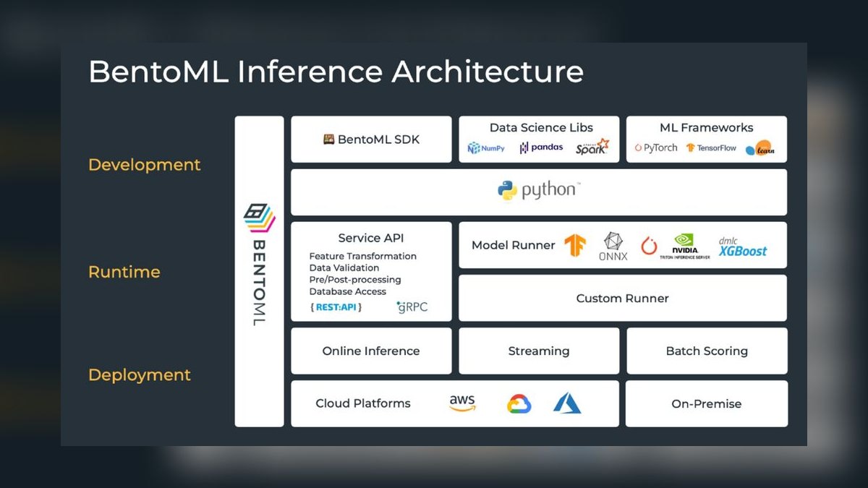Image resolution: width=868 pixels, height=488 pixels.
Task: Click the gRPC logo
Action: [x=412, y=307]
